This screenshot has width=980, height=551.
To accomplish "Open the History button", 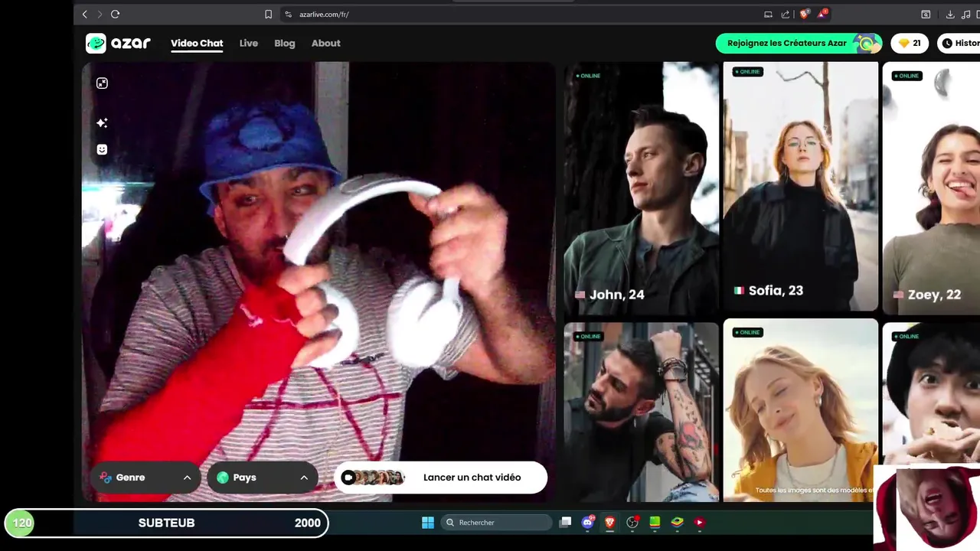I will click(959, 44).
